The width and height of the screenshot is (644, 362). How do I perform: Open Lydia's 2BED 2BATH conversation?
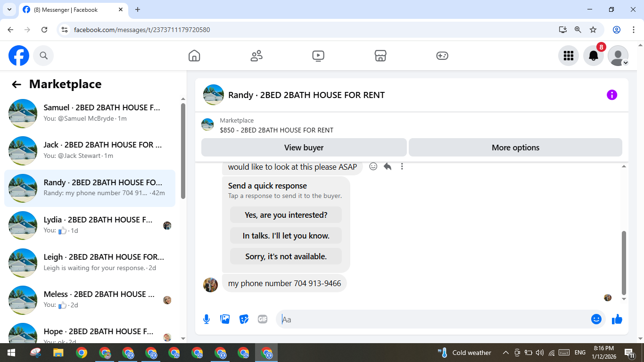pos(90,225)
